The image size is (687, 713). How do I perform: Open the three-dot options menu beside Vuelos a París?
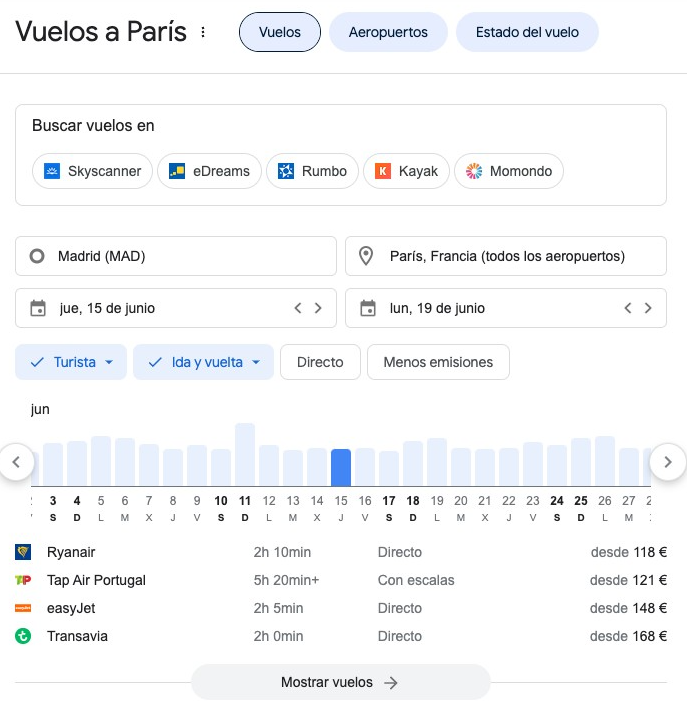tap(203, 32)
